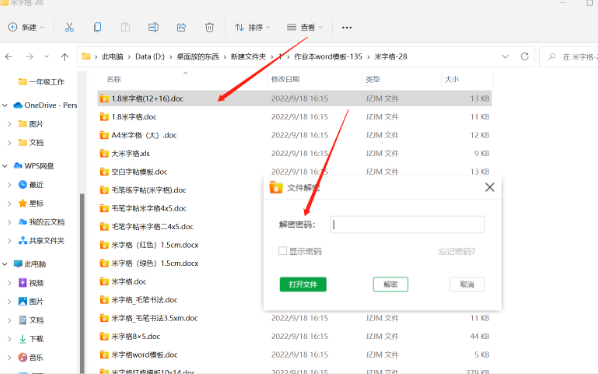Image resolution: width=598 pixels, height=374 pixels.
Task: Refresh the current folder view
Action: pyautogui.click(x=525, y=56)
